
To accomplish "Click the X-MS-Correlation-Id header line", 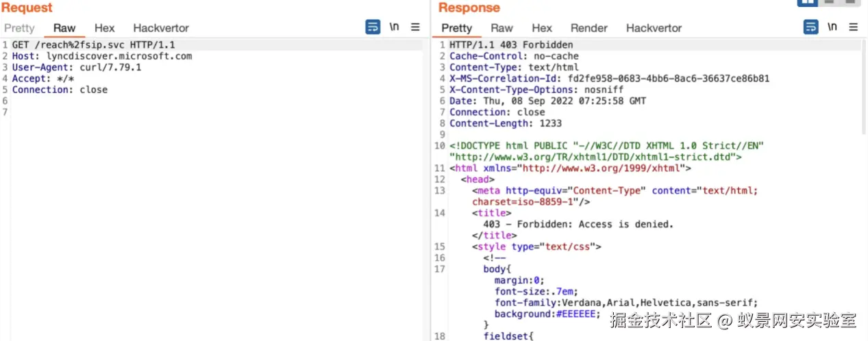I will (x=610, y=78).
